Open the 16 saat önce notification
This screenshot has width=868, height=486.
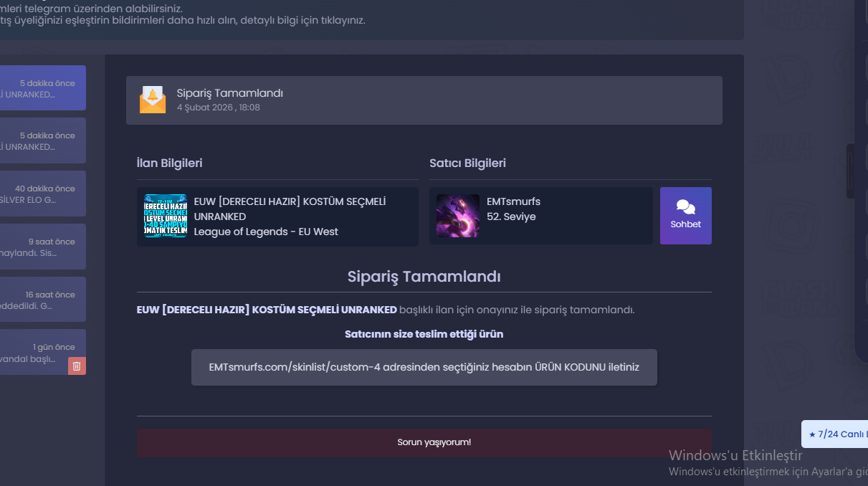[43, 300]
